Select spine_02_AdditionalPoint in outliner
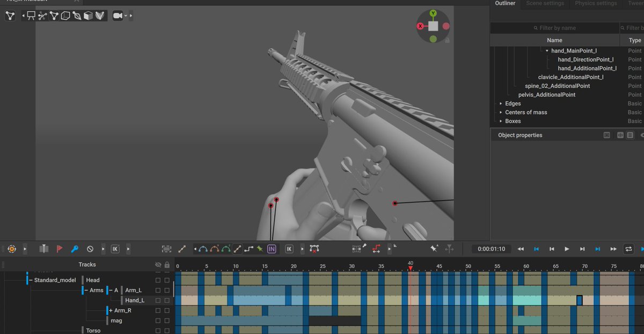This screenshot has width=644, height=334. tap(557, 86)
